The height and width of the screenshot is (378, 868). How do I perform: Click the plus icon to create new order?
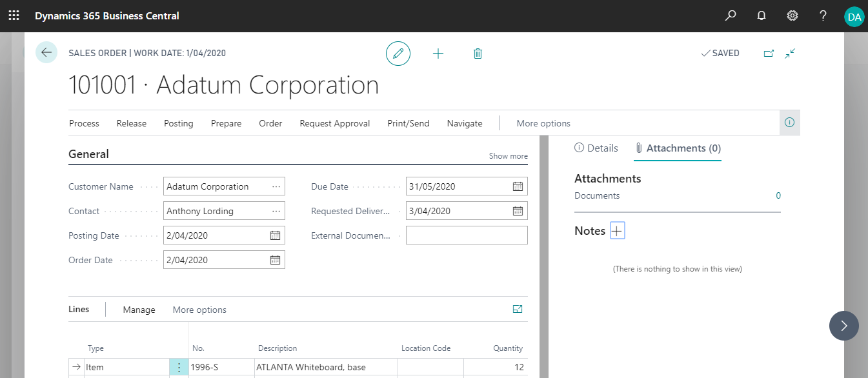point(438,54)
